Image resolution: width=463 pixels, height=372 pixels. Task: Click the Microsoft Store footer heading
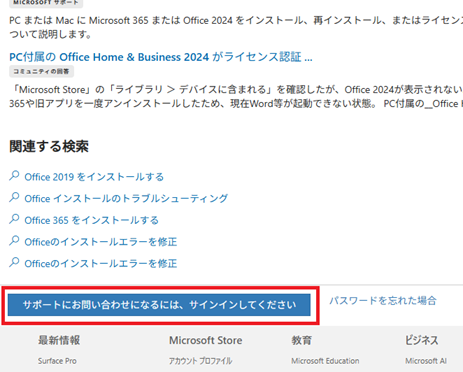[x=205, y=340]
